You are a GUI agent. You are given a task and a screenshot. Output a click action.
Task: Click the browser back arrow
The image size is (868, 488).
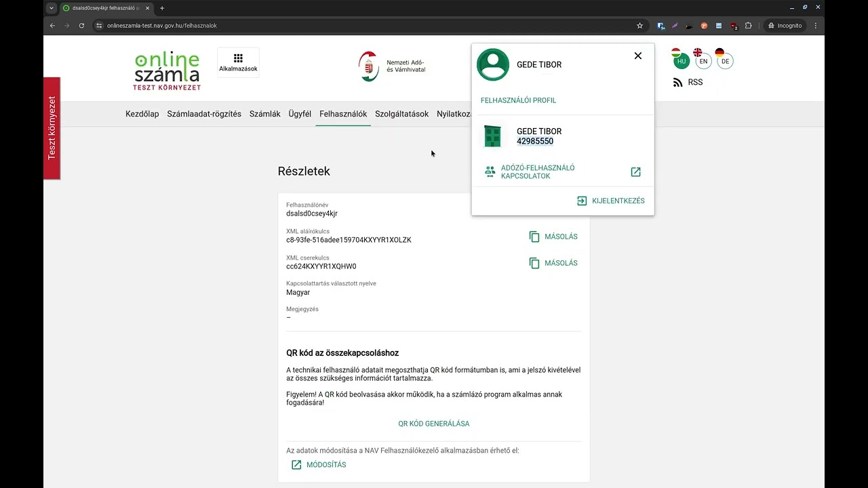tap(52, 26)
